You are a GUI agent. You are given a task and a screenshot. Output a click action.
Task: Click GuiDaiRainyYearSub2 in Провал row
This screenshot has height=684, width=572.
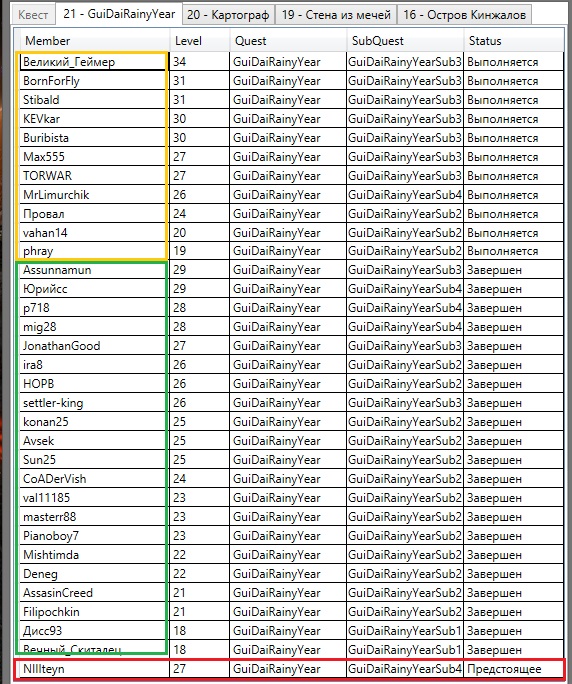click(405, 213)
